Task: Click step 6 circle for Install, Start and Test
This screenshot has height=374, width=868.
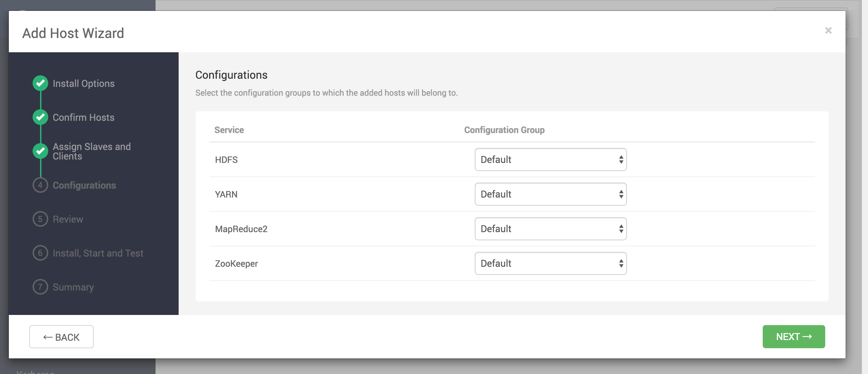Action: coord(40,253)
